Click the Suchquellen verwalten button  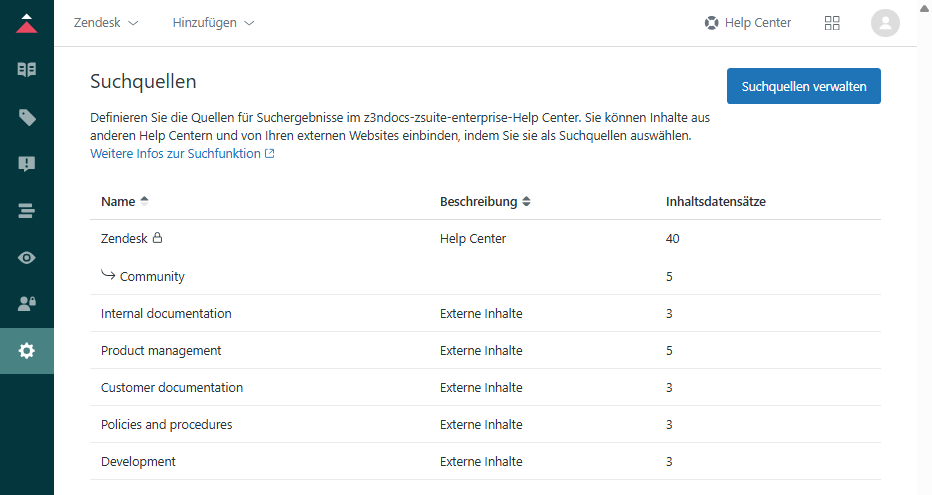coord(803,86)
